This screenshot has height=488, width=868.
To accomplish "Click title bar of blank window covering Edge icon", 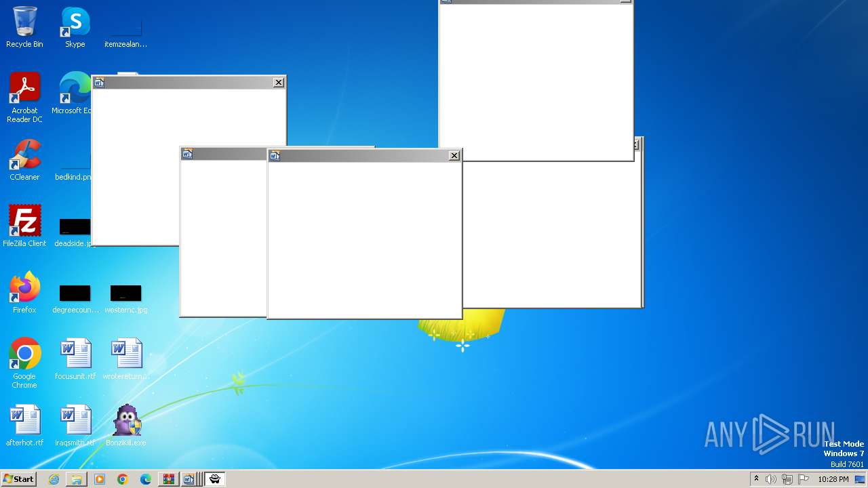I will click(x=189, y=83).
